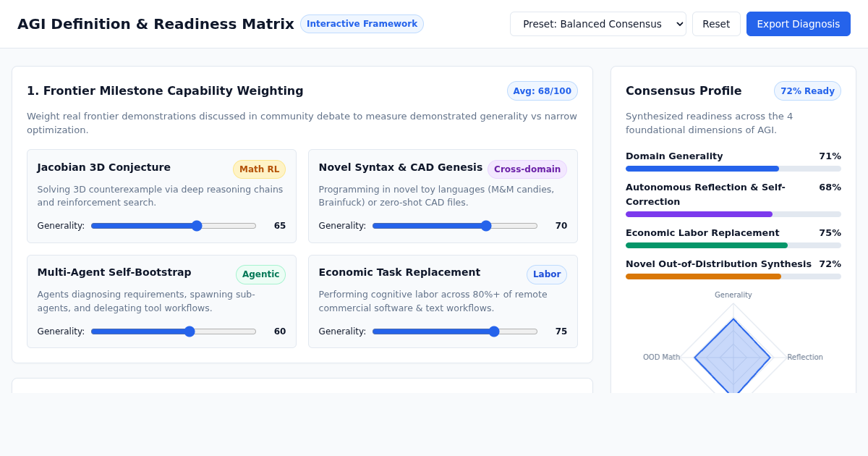Screen dimensions: 868x456
Task: Click the AGI Definition & Readiness Matrix title
Action: tap(156, 24)
